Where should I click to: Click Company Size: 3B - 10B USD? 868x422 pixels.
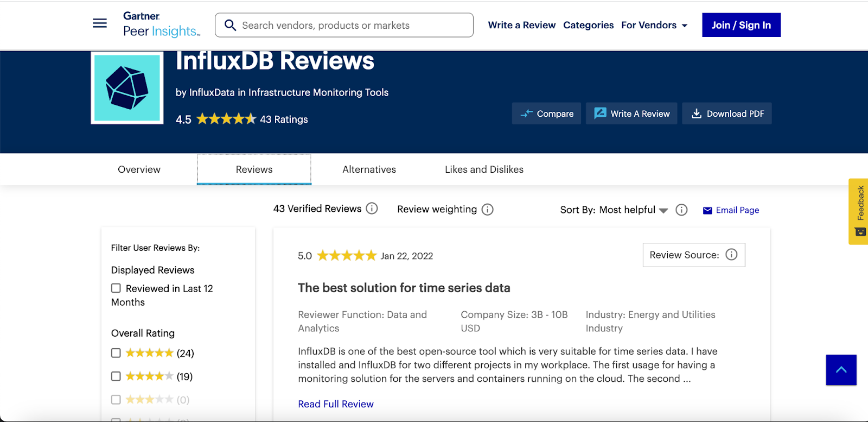514,322
